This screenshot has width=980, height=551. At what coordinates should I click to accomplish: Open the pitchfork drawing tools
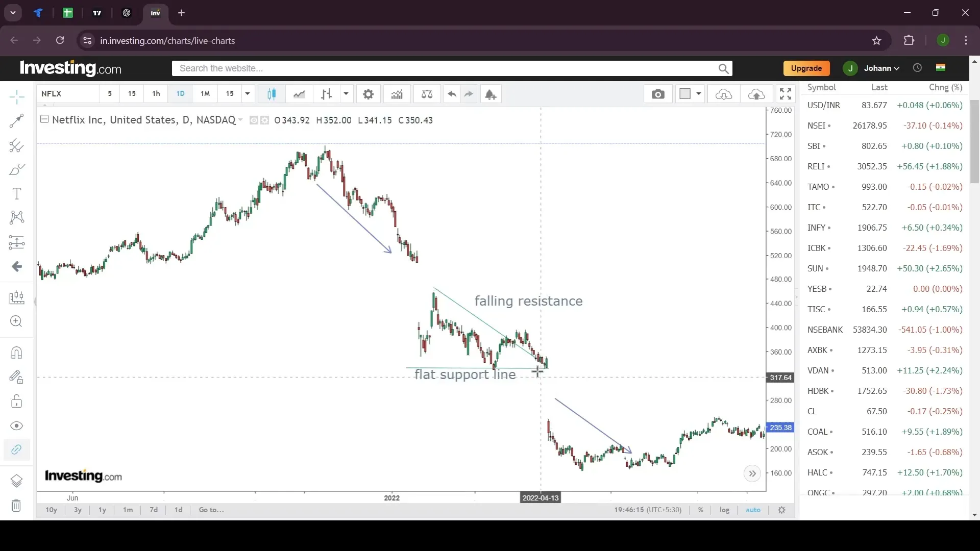coord(17,146)
